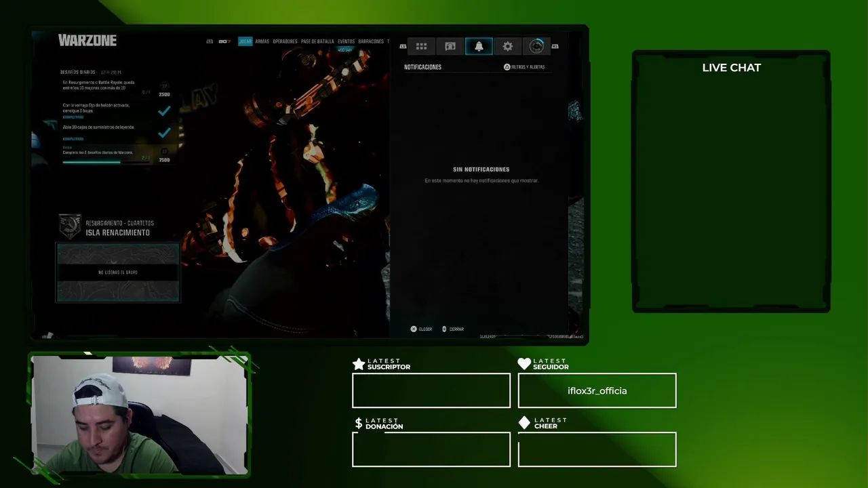Image resolution: width=868 pixels, height=488 pixels.
Task: Switch to the Operadores tab
Action: pyautogui.click(x=285, y=41)
